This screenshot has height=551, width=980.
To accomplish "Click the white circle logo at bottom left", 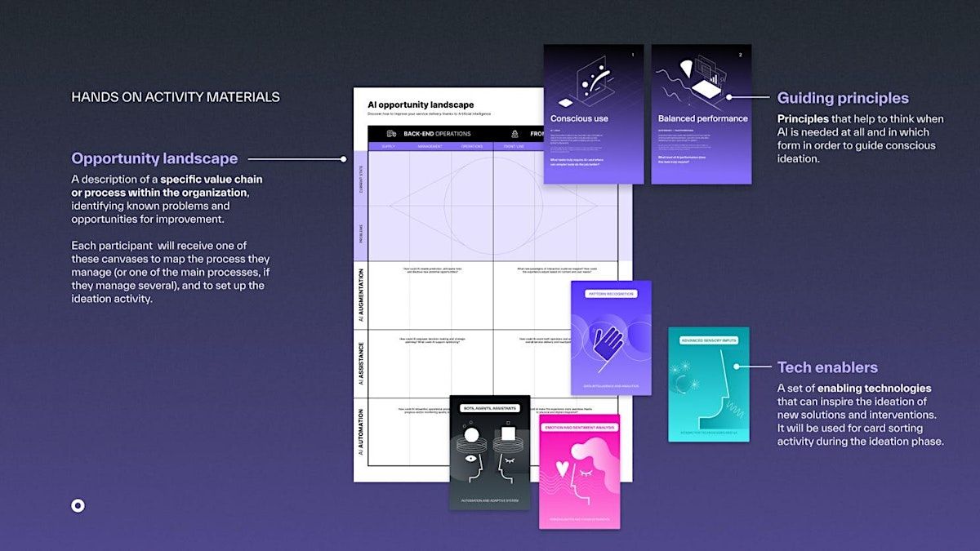I will [x=78, y=505].
